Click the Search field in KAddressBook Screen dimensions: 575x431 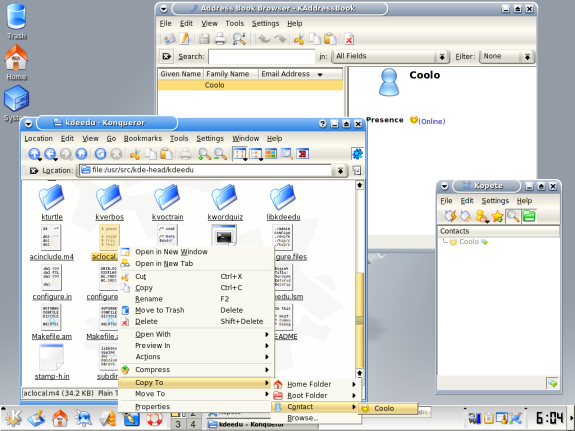coord(262,56)
